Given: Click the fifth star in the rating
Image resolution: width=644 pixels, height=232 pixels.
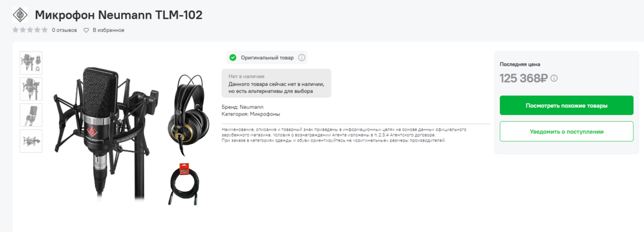Looking at the screenshot, I should coord(45,30).
